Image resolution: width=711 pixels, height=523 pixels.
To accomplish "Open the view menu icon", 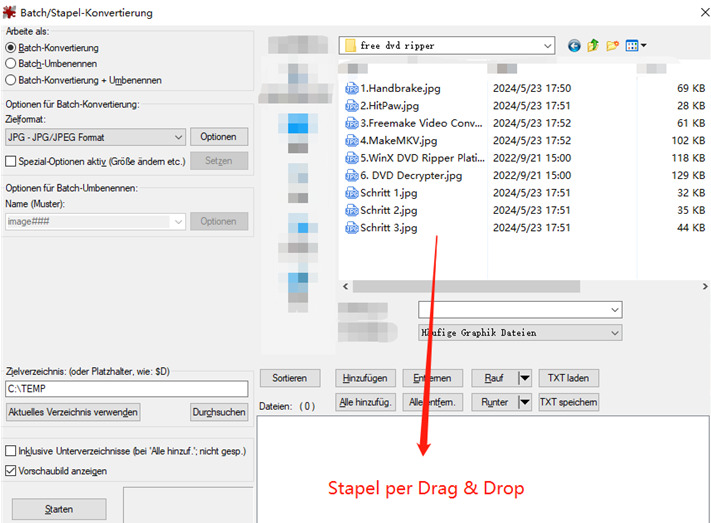I will click(x=636, y=45).
